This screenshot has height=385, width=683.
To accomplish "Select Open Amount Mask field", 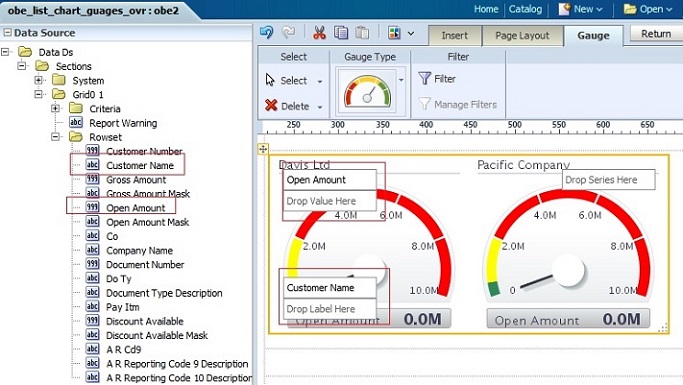I will point(148,222).
